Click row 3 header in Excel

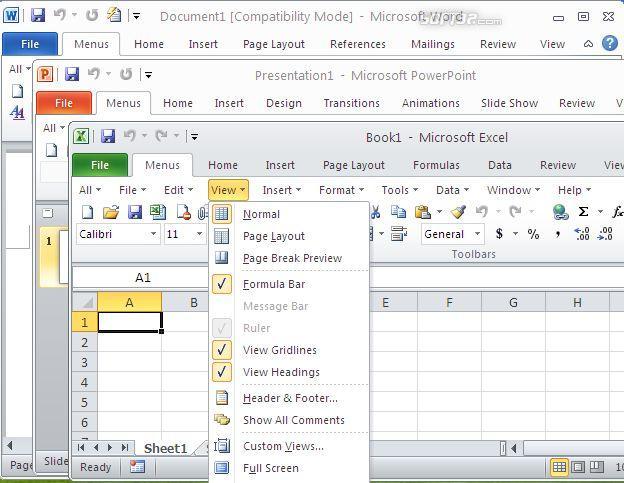pos(84,362)
